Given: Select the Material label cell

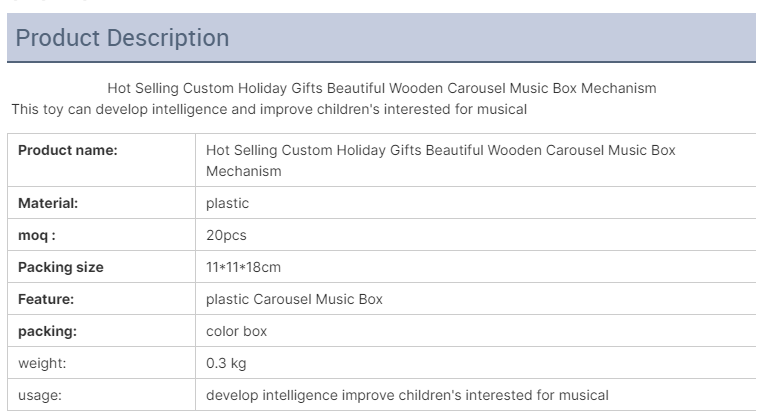Looking at the screenshot, I should pos(102,203).
